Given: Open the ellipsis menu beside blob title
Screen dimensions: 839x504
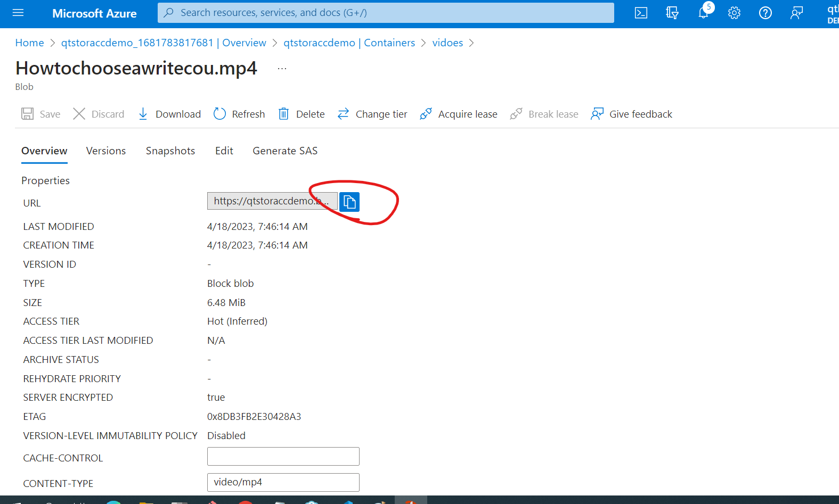Looking at the screenshot, I should pyautogui.click(x=282, y=69).
